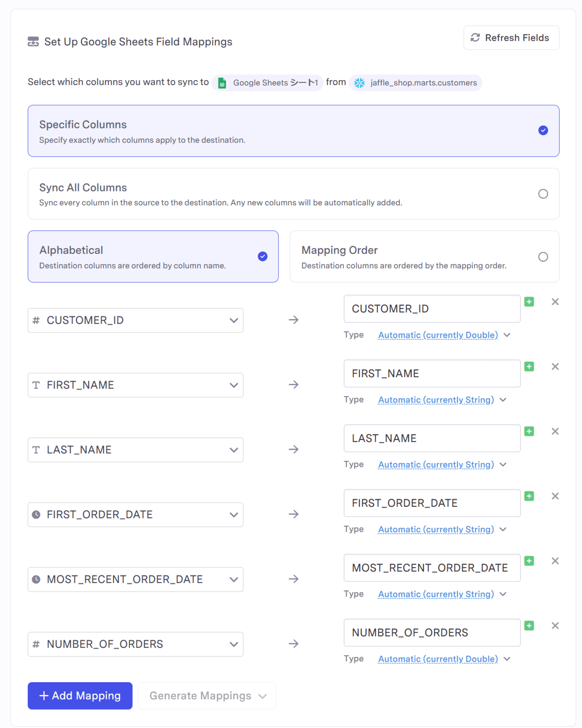This screenshot has height=728, width=582.
Task: Click green plus icon for NUMBER_OF_ORDERS
Action: (529, 626)
